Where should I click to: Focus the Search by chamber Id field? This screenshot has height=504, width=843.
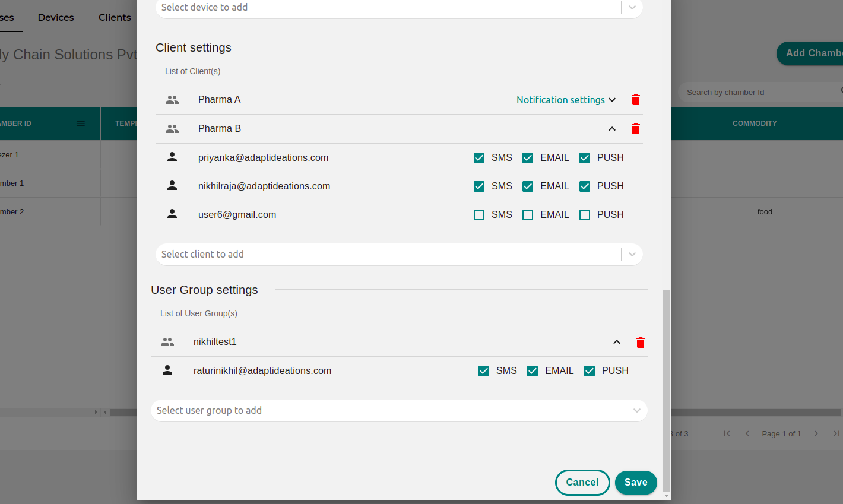(760, 93)
